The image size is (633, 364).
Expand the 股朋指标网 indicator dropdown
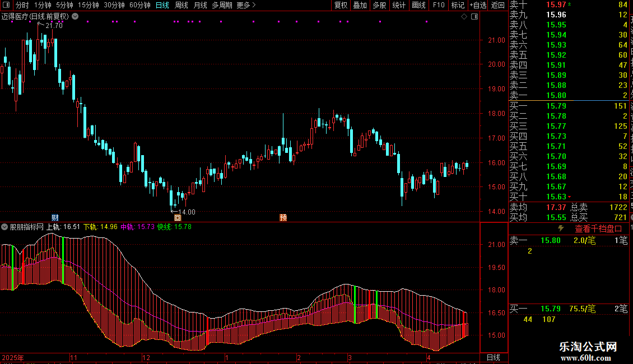point(4,227)
